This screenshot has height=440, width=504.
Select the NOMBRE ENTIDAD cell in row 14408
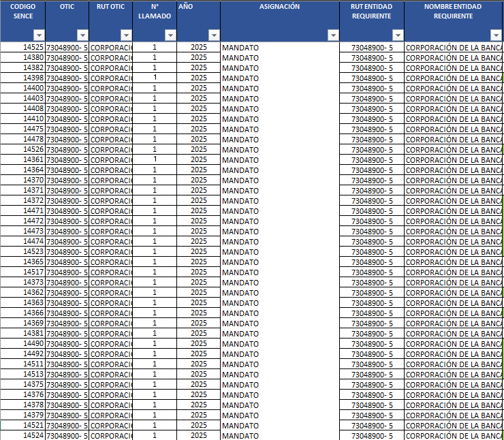coord(454,109)
